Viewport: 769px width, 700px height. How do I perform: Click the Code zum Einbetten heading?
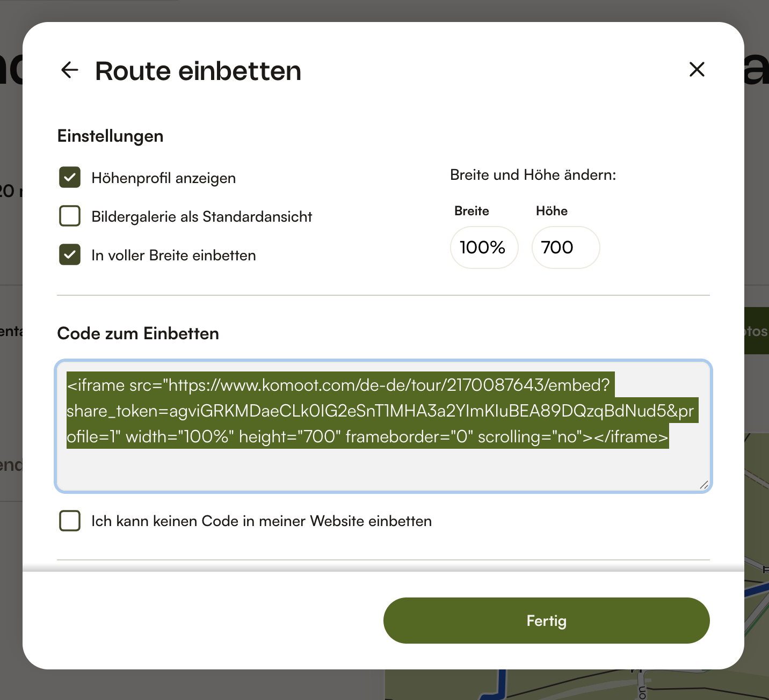[x=138, y=333]
